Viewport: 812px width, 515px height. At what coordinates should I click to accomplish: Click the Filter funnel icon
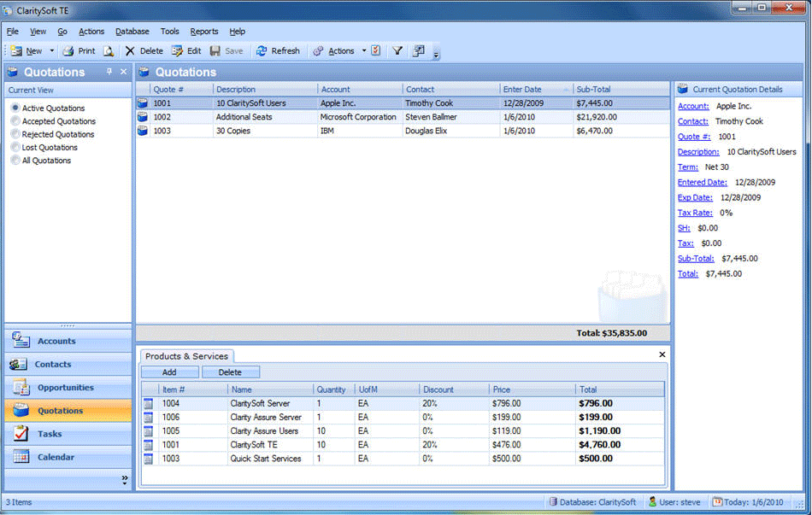point(397,50)
